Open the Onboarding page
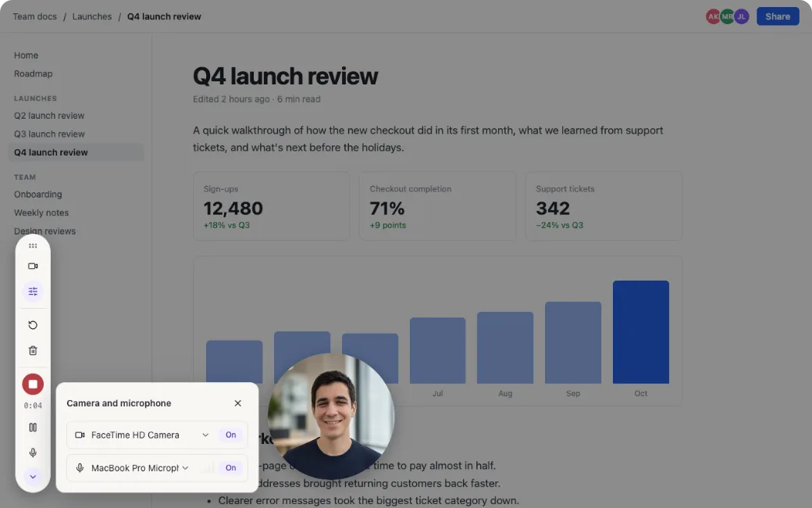The height and width of the screenshot is (508, 812). pos(37,195)
